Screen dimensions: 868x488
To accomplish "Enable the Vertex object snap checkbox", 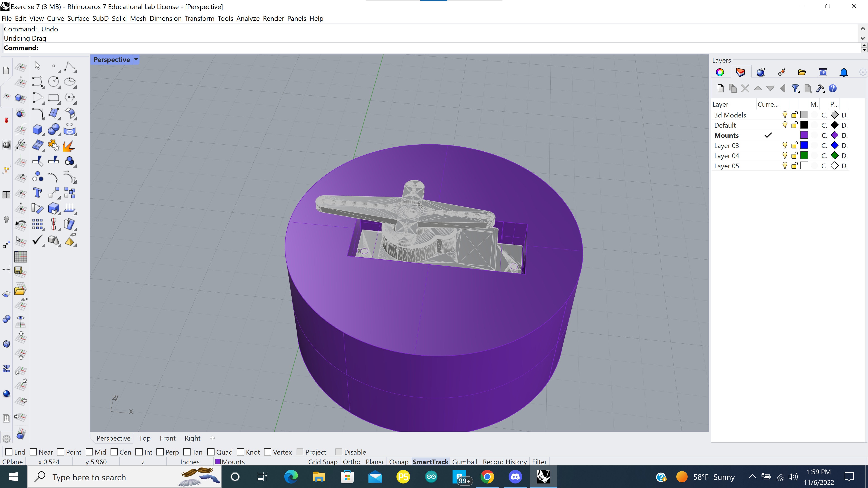I will 268,452.
